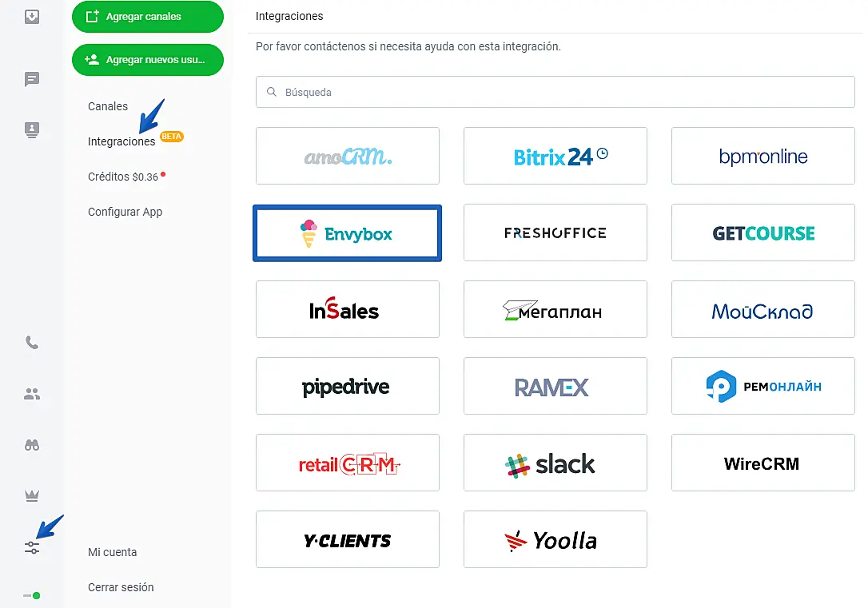Click the Agregar nuevos usuarios button

point(148,60)
